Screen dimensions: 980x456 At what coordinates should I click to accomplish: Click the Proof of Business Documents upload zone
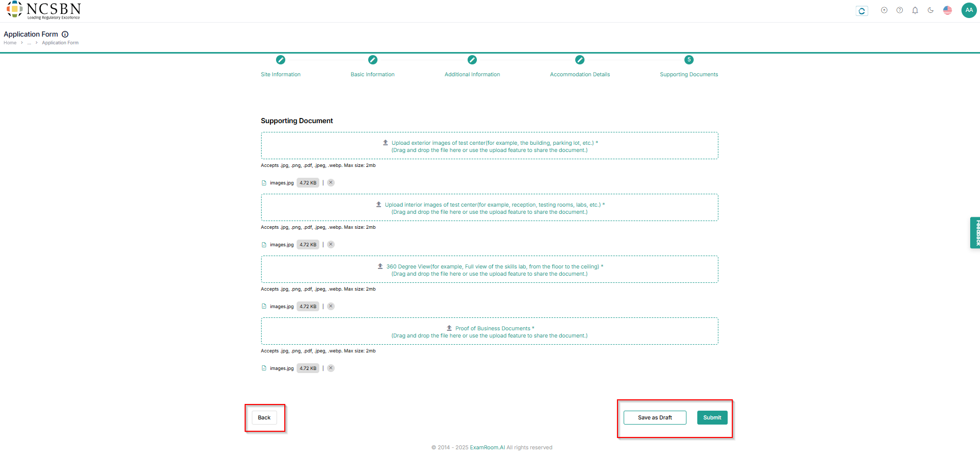(x=489, y=331)
